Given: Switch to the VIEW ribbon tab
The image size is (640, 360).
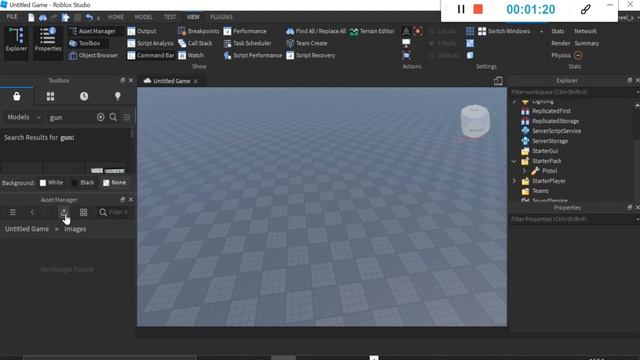Looking at the screenshot, I should coord(193,17).
